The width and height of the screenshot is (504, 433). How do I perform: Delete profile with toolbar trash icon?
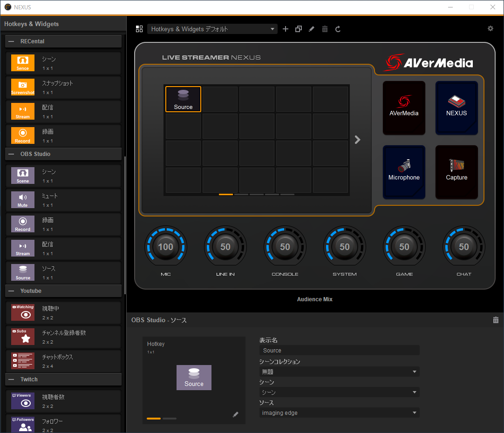[x=325, y=29]
